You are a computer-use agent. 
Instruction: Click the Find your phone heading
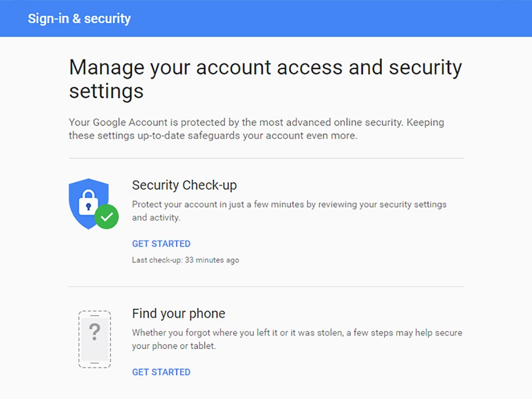click(x=178, y=313)
